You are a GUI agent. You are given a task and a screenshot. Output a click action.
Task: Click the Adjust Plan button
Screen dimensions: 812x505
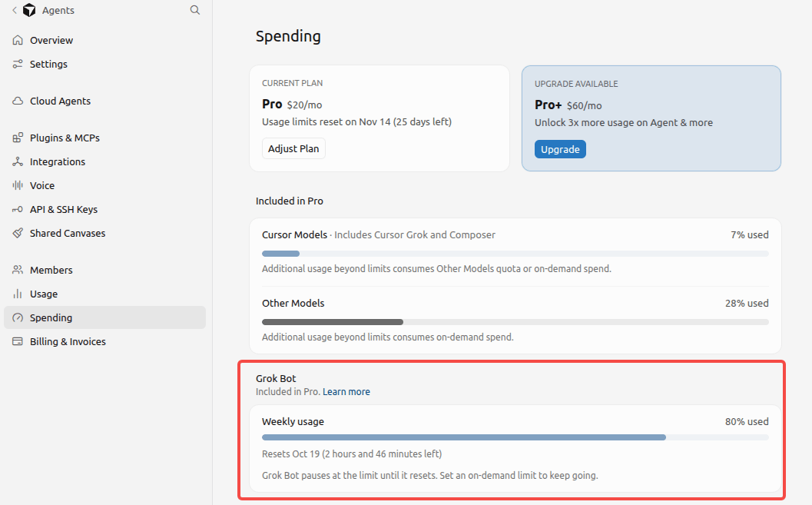point(293,148)
